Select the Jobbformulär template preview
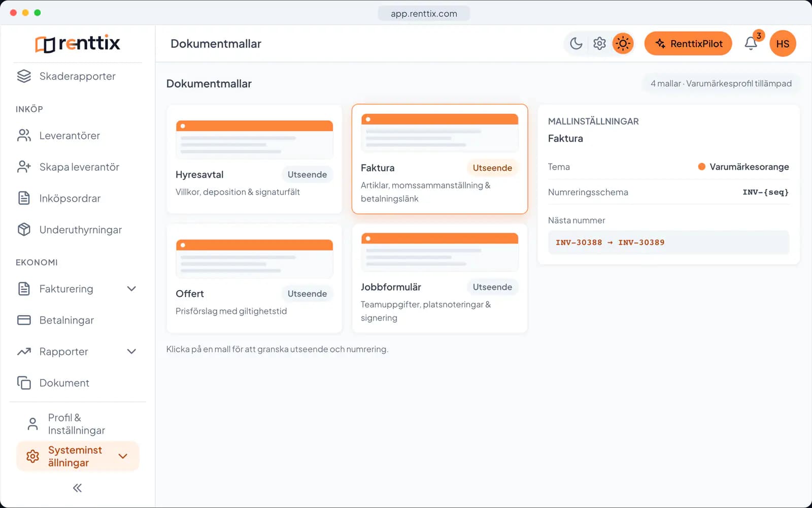The image size is (812, 508). (439, 252)
